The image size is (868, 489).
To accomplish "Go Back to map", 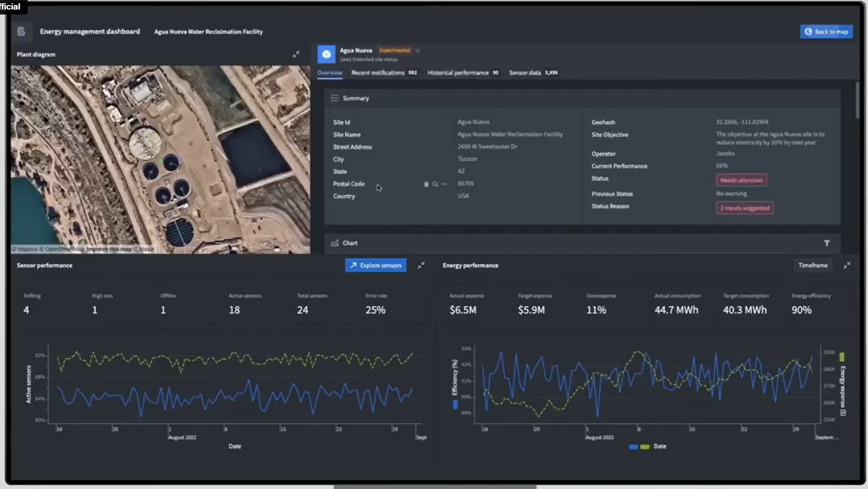I will coord(826,32).
